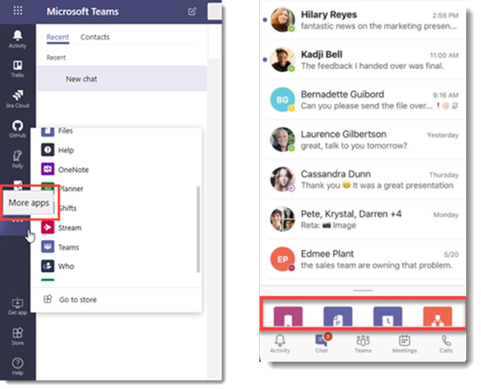Screen dimensions: 481x389
Task: Open Jira Cloud app in sidebar
Action: click(x=17, y=99)
